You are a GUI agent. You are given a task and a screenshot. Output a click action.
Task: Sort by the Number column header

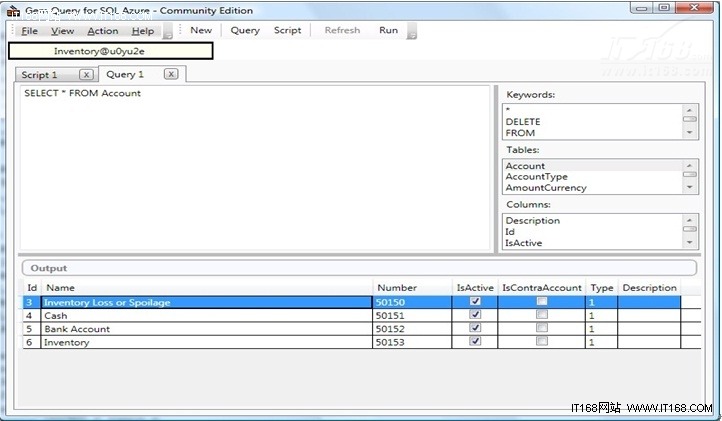(x=412, y=288)
